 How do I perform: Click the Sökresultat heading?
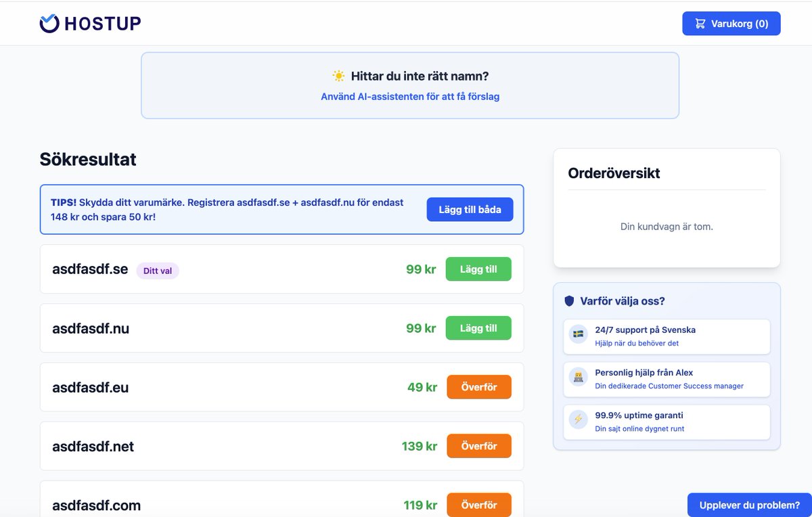(88, 160)
